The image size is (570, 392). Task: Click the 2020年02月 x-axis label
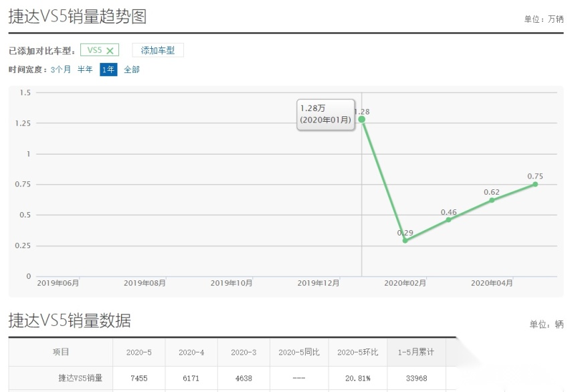click(x=405, y=283)
